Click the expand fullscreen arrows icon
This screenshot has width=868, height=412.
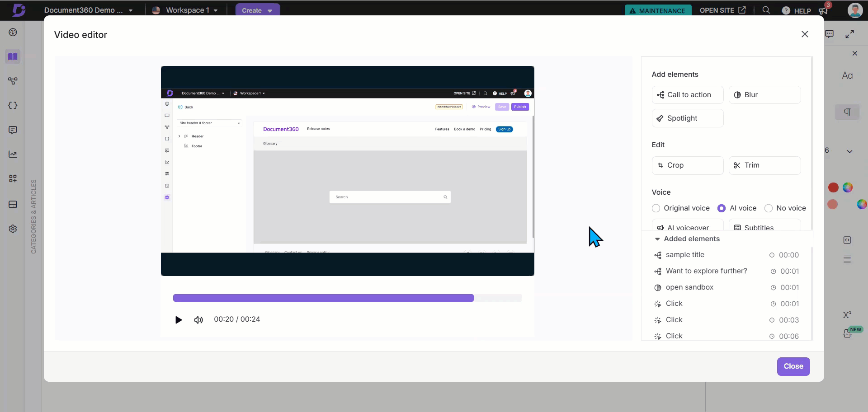point(850,34)
